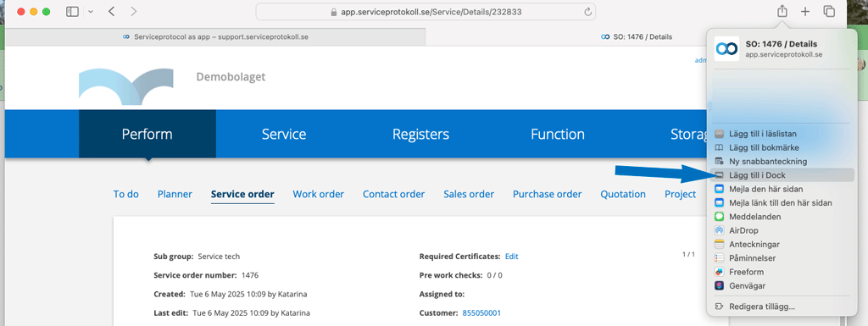Switch to the Serviceprotocol as app tab

(215, 37)
